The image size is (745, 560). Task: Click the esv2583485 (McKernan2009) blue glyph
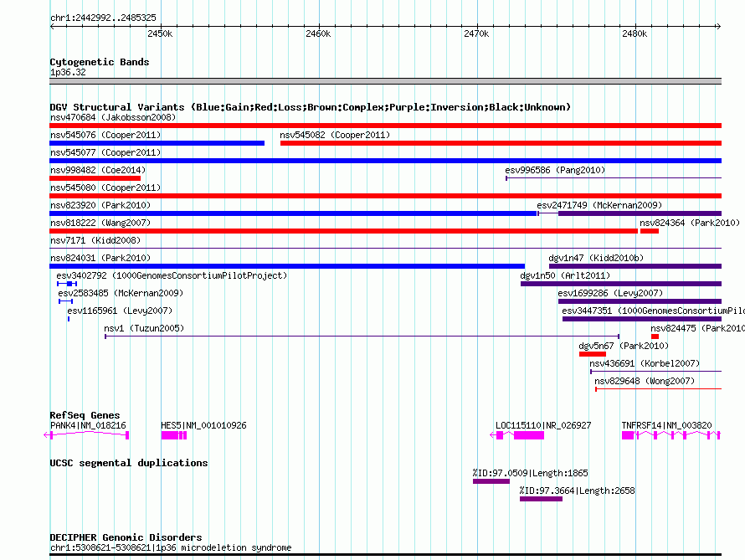[x=65, y=301]
